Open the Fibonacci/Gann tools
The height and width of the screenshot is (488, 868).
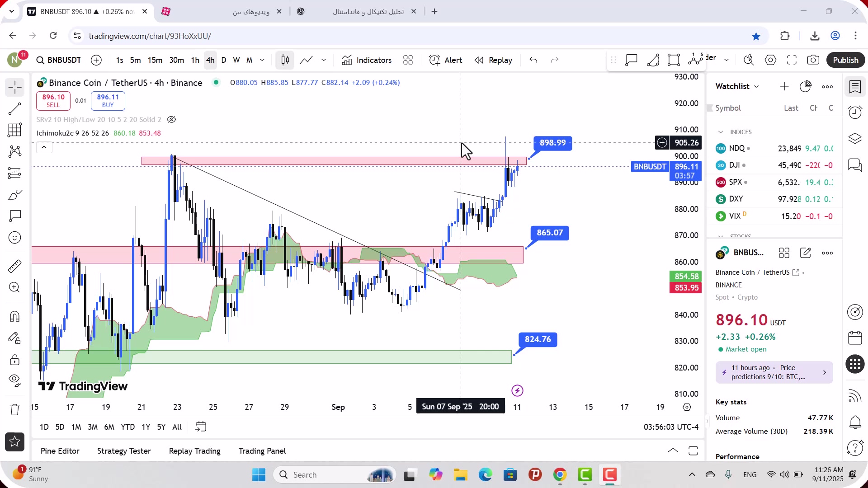tap(14, 130)
